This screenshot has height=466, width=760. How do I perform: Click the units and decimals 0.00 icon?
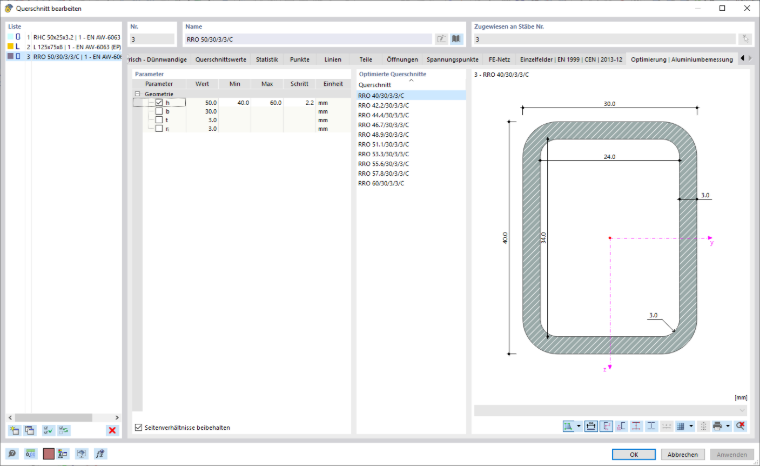click(x=30, y=454)
